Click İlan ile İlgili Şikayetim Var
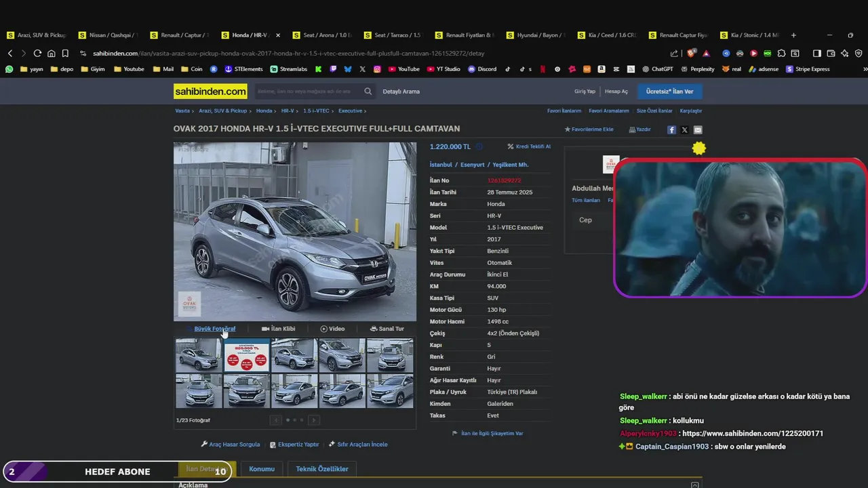 point(488,433)
